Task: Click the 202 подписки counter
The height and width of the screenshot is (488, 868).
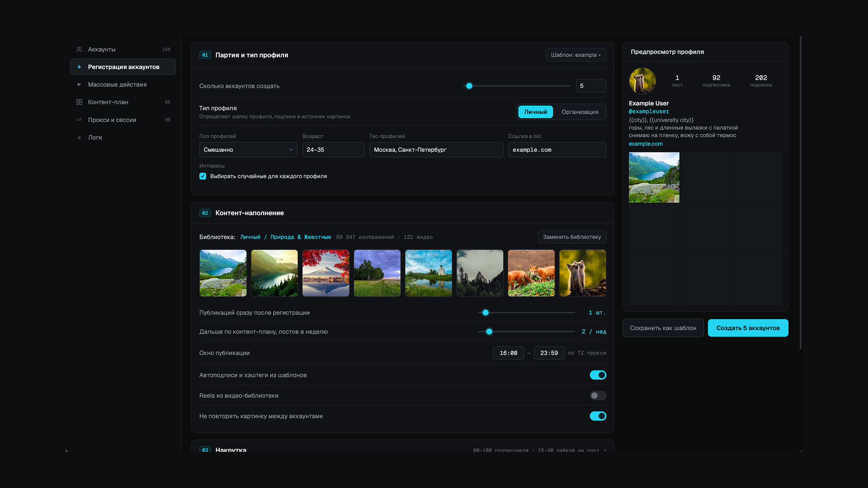Action: pyautogui.click(x=761, y=81)
